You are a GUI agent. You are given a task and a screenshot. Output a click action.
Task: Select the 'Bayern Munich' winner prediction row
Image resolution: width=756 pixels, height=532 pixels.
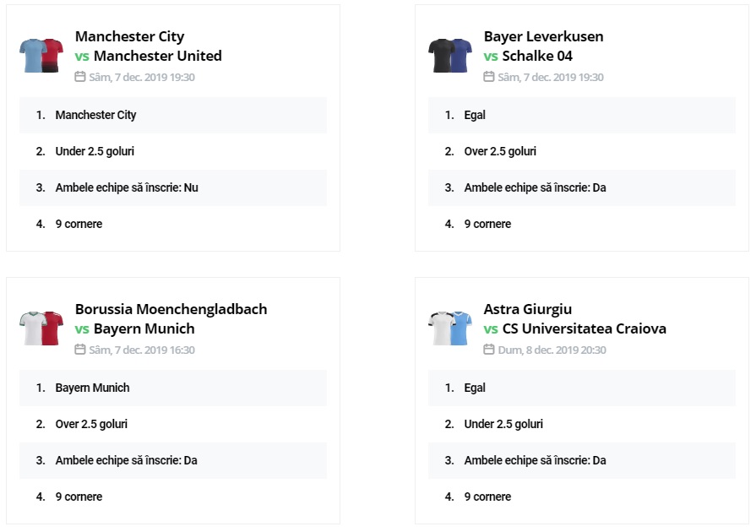click(93, 388)
